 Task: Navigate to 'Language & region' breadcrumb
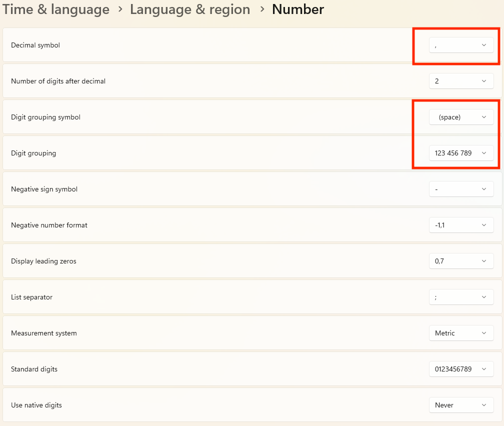(190, 9)
